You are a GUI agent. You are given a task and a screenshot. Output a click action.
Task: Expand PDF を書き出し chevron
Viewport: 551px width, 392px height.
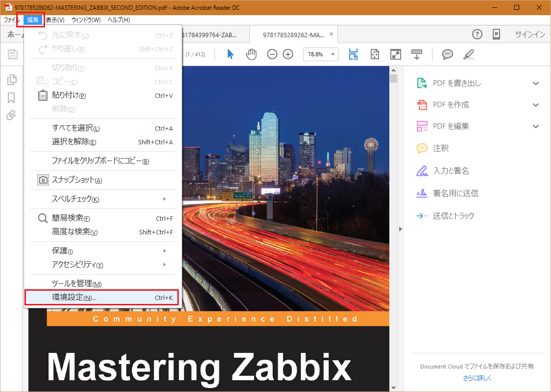tap(535, 83)
